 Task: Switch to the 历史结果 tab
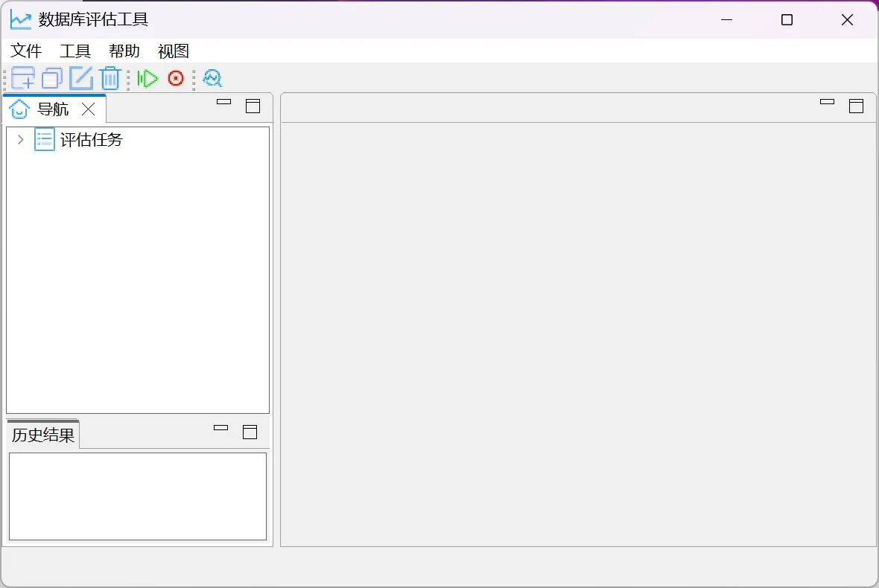pyautogui.click(x=43, y=435)
